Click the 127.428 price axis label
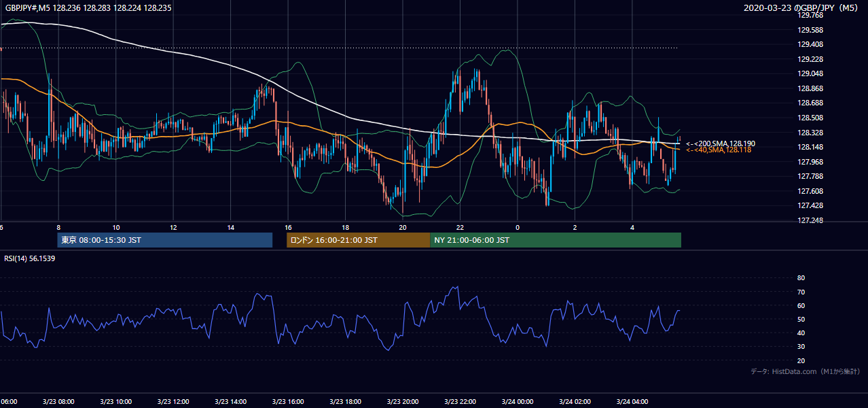This screenshot has width=868, height=408. pyautogui.click(x=810, y=205)
